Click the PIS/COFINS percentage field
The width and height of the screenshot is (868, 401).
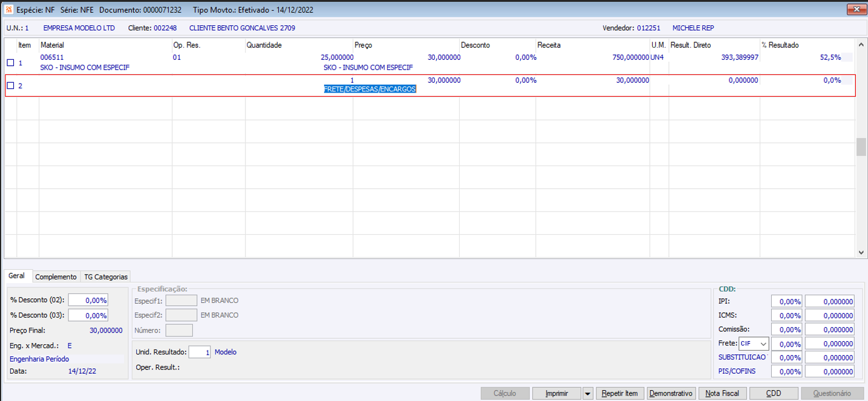tap(786, 371)
